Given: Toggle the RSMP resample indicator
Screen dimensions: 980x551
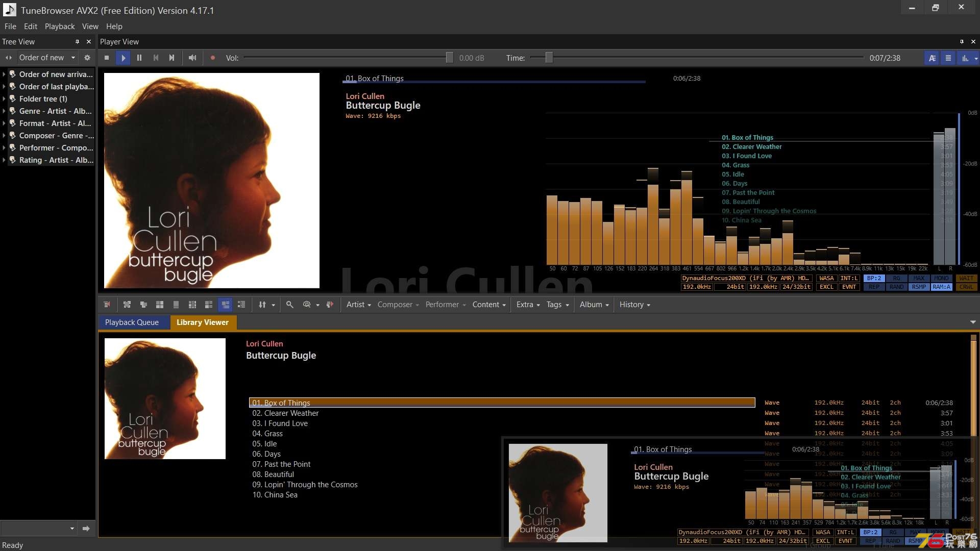Looking at the screenshot, I should pyautogui.click(x=919, y=287).
